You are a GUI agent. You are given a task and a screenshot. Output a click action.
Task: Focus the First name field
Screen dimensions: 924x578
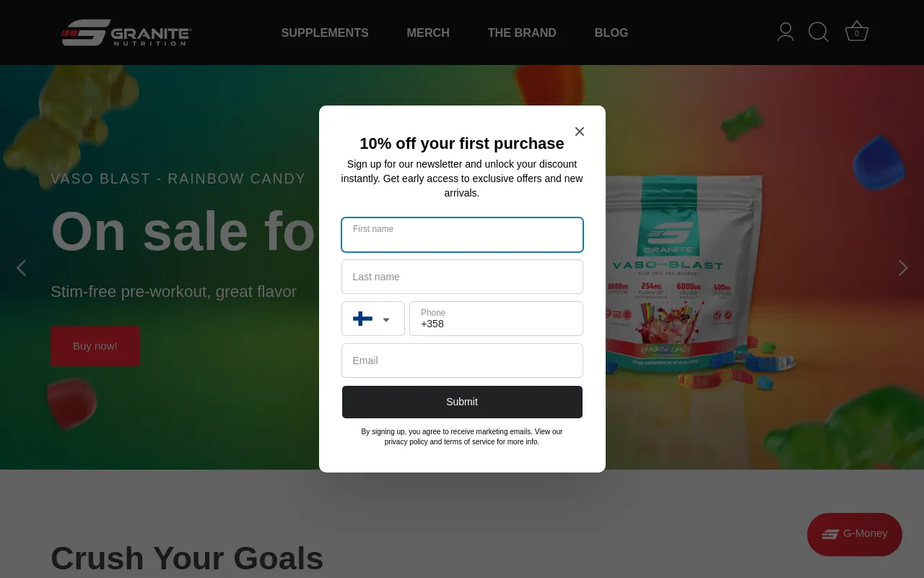(462, 235)
